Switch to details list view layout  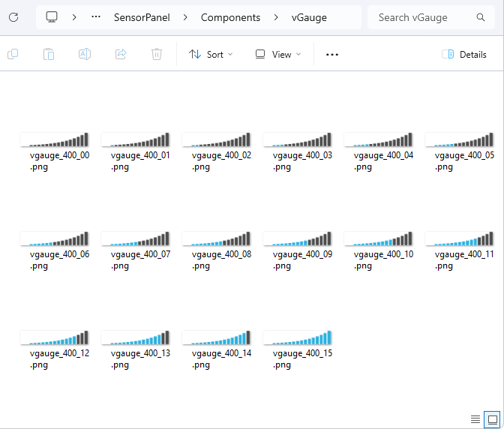(475, 418)
